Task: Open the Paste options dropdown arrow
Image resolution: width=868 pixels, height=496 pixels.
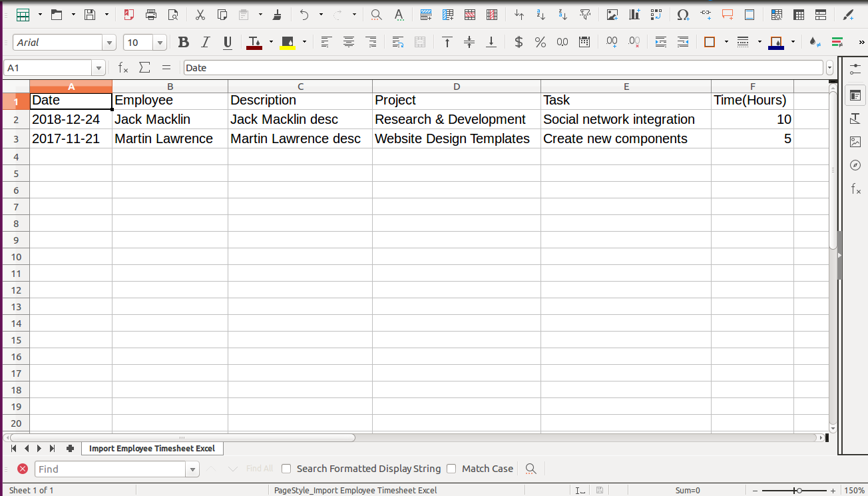Action: click(260, 15)
